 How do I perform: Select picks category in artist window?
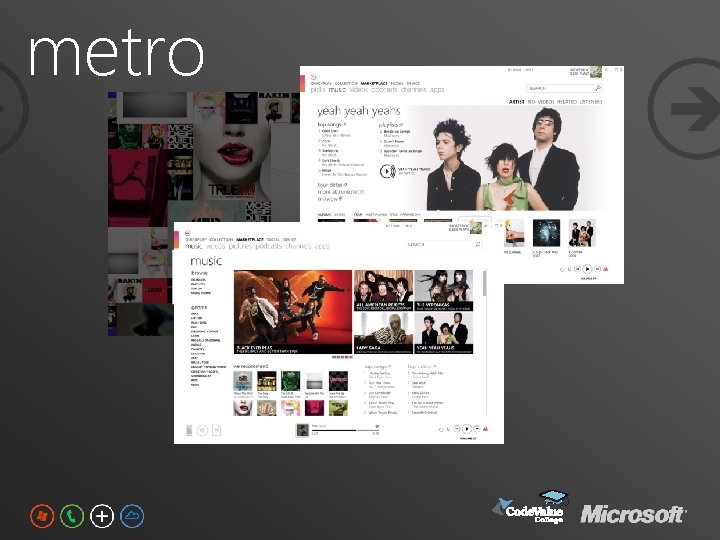[318, 90]
